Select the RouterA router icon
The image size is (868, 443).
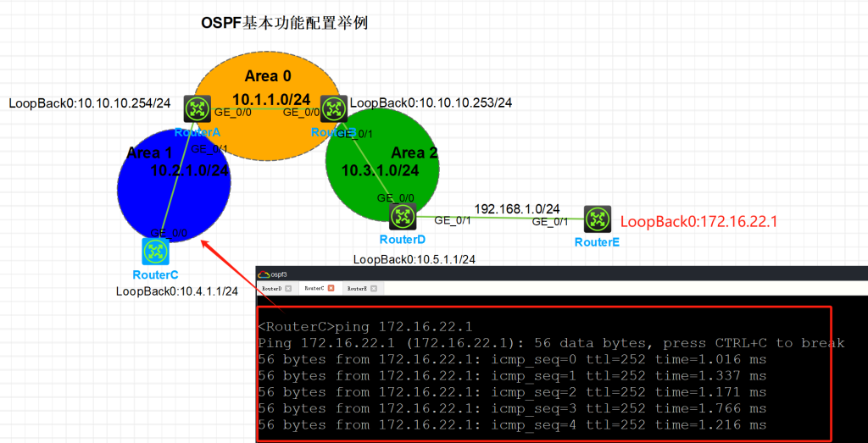[x=198, y=109]
